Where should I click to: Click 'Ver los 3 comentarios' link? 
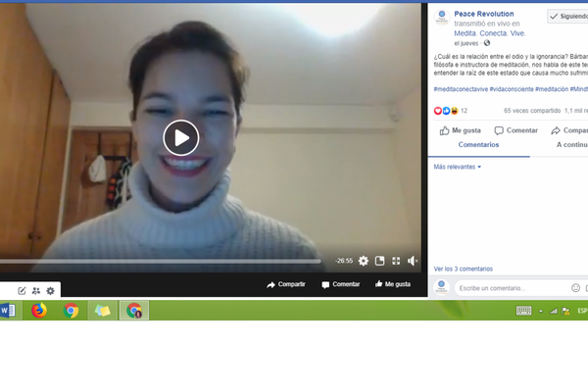click(464, 269)
